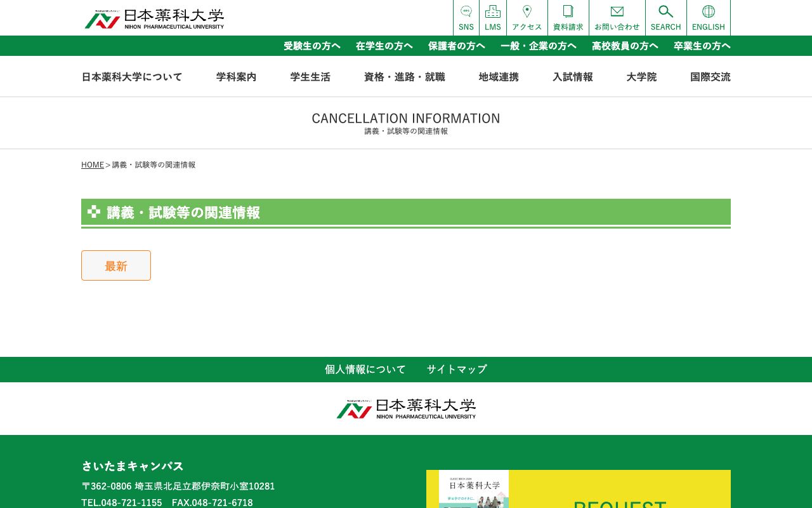Open the サイトマップ footer link

pos(457,369)
